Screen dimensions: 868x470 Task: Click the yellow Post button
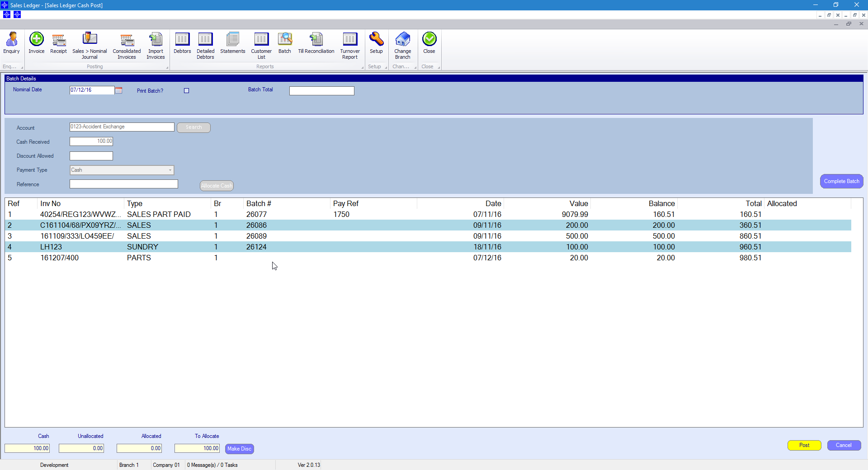804,445
